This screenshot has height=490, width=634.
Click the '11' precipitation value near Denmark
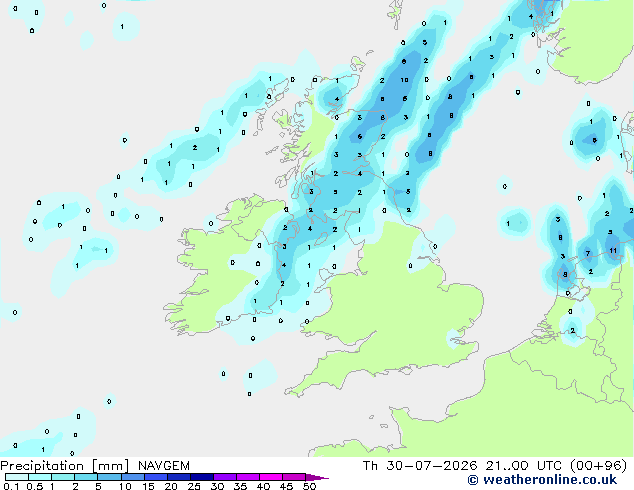(x=613, y=251)
